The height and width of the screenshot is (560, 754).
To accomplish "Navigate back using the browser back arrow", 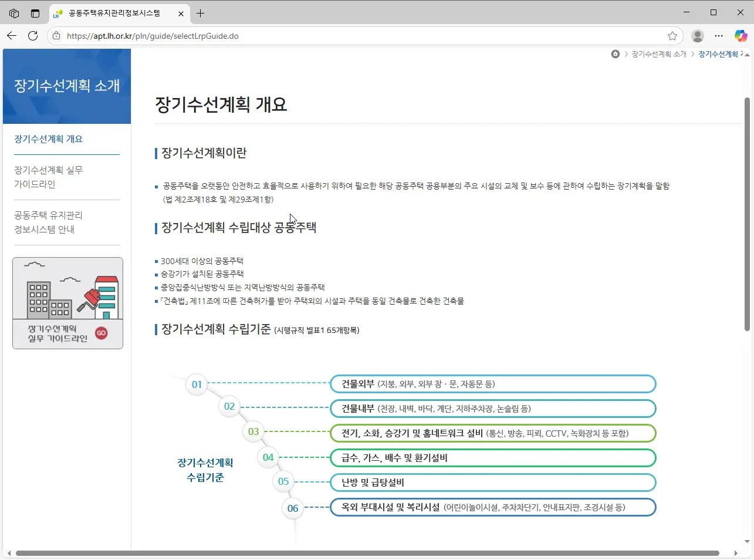I will [x=12, y=36].
